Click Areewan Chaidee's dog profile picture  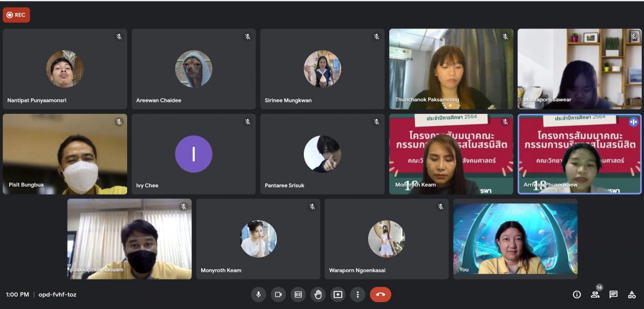coord(194,69)
